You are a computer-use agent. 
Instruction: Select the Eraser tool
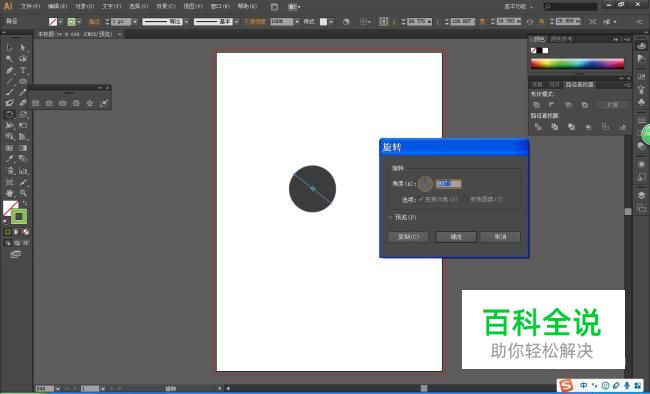click(23, 103)
